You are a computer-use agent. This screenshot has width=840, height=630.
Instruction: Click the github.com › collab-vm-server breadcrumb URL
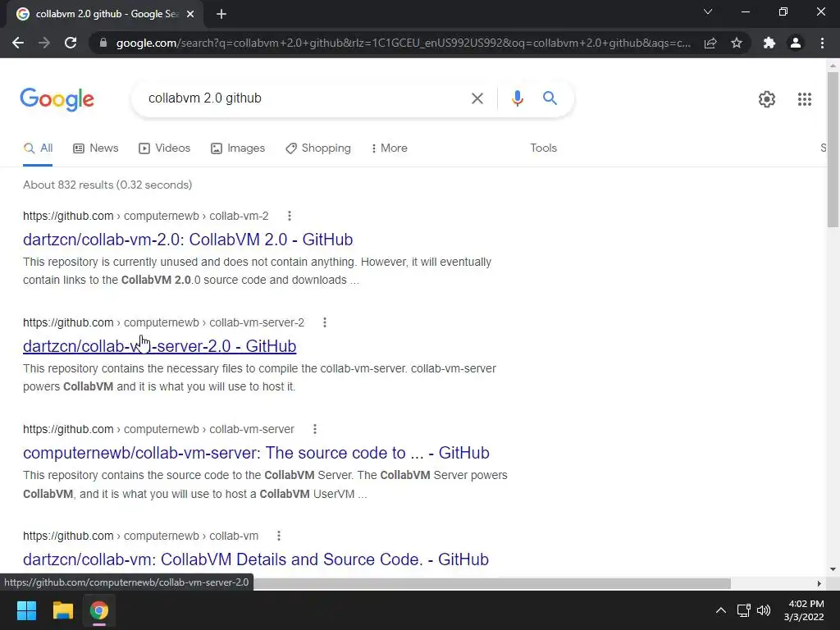click(158, 429)
